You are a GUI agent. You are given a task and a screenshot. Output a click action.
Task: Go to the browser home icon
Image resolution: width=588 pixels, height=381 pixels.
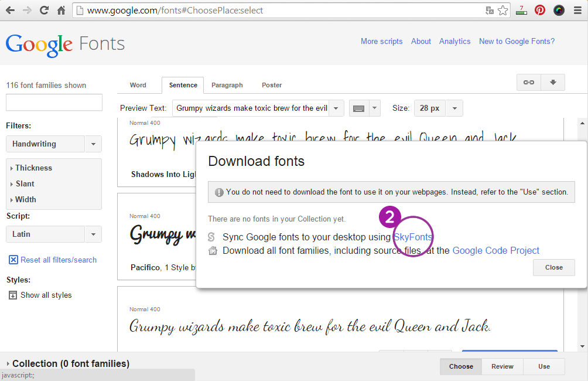pyautogui.click(x=61, y=11)
